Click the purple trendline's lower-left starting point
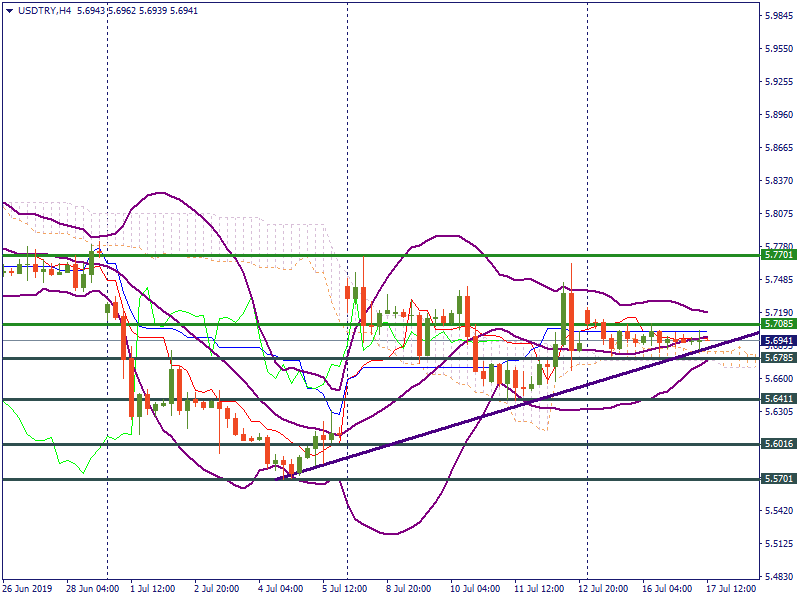The image size is (800, 600). pos(279,479)
